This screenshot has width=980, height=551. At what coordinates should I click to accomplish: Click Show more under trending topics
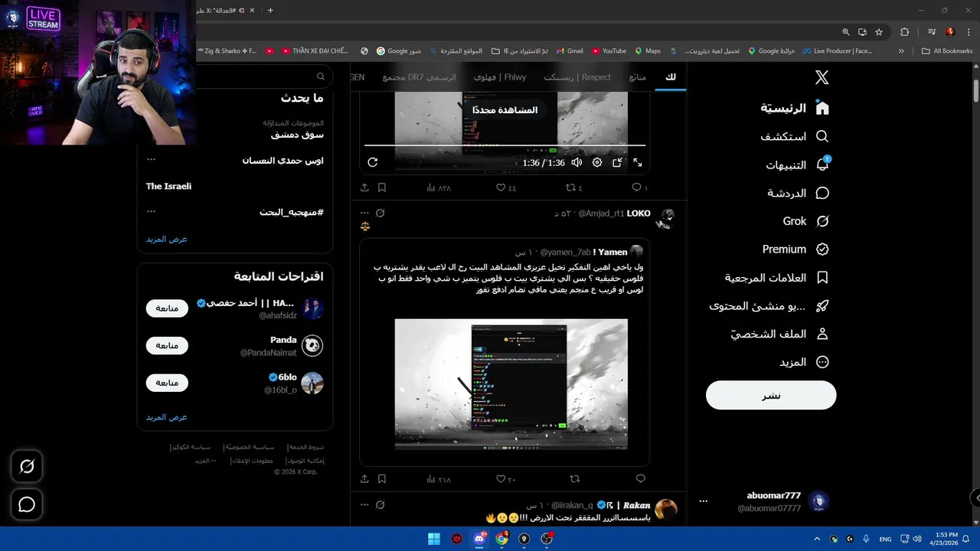point(167,239)
